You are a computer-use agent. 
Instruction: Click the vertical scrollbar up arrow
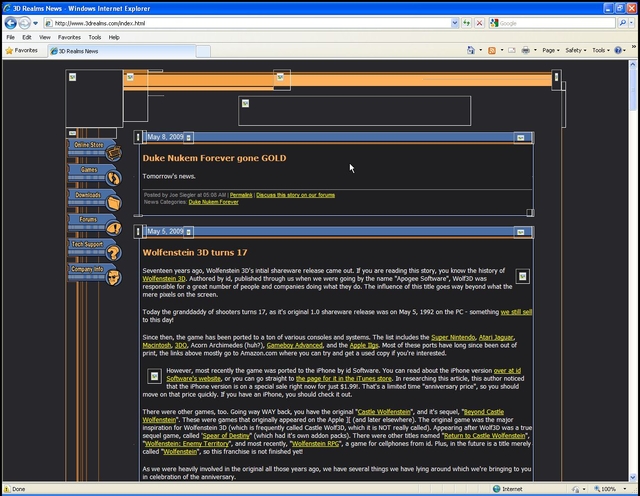point(633,64)
